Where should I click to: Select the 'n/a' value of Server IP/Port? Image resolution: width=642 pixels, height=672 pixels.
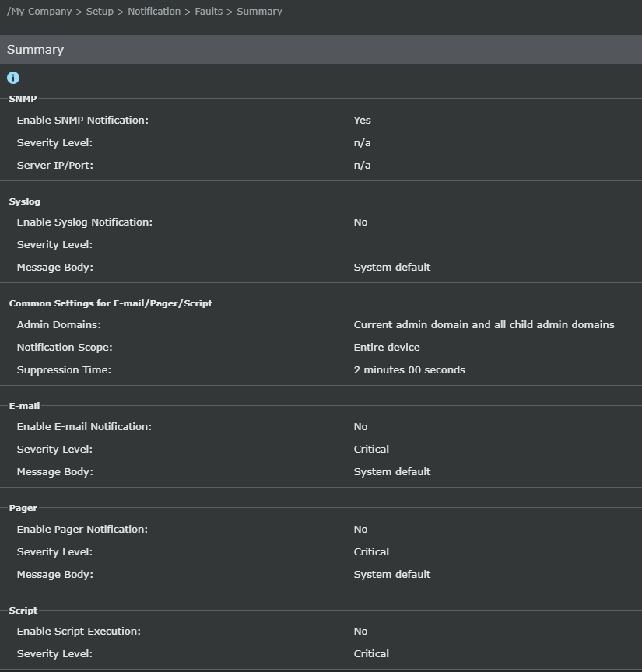coord(362,166)
